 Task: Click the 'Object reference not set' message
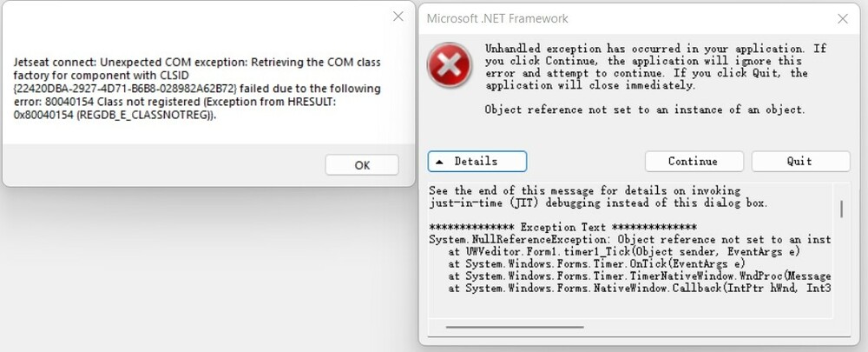(644, 110)
